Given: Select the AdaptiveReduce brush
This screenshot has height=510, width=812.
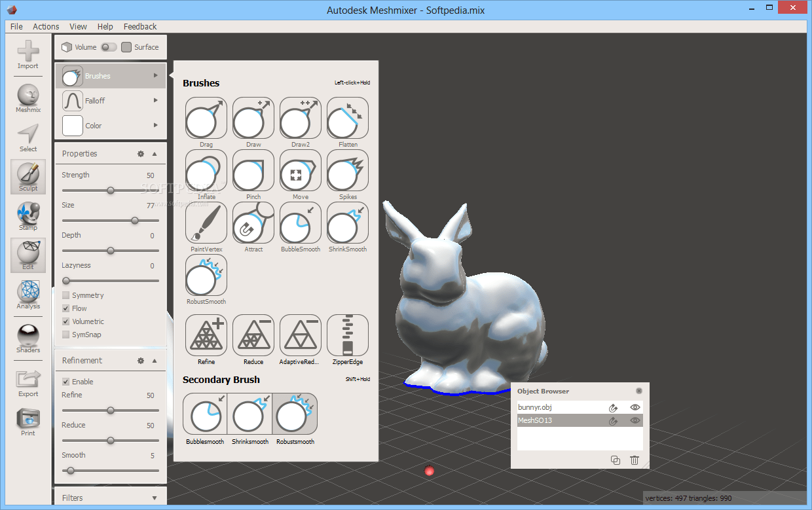Looking at the screenshot, I should point(301,335).
